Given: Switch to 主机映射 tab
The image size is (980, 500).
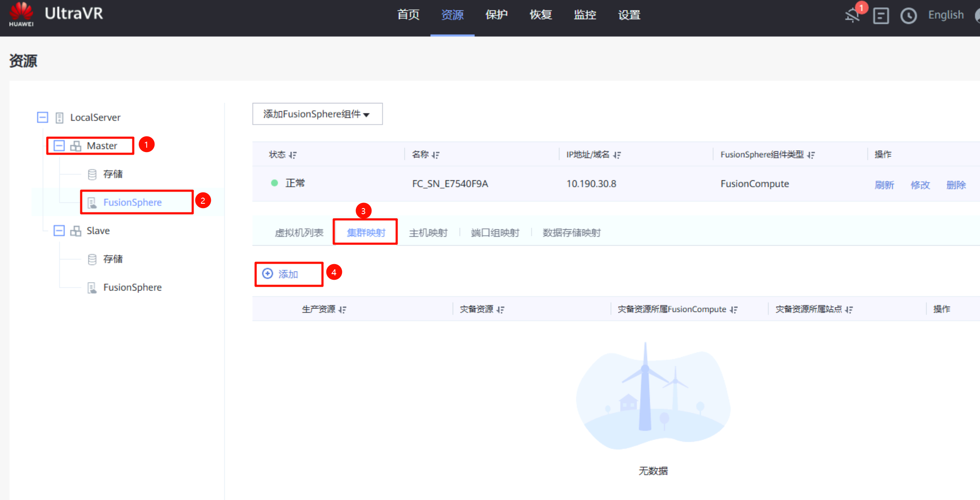Looking at the screenshot, I should pos(428,233).
